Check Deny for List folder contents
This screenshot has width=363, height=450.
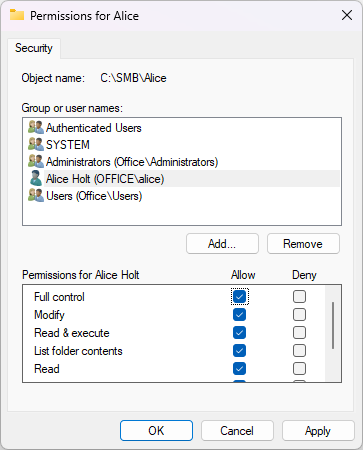pos(299,350)
